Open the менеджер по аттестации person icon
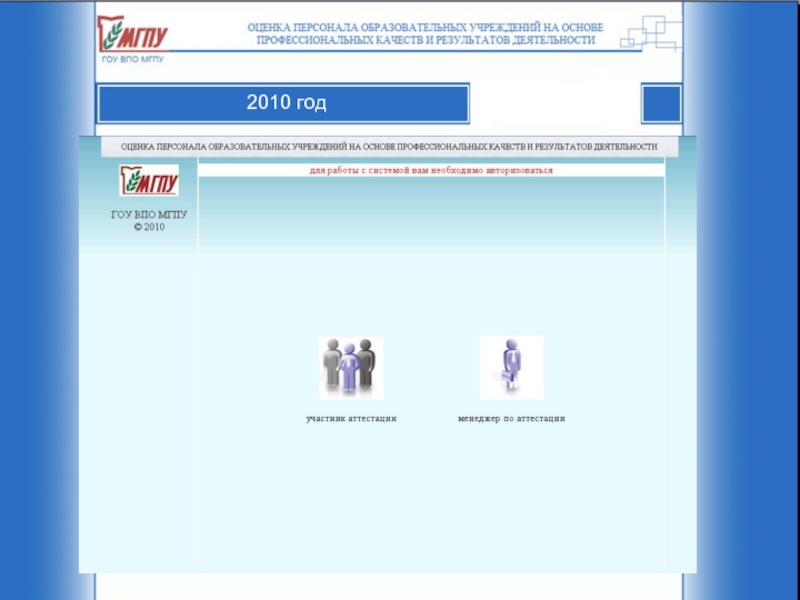Viewport: 800px width, 600px height. pos(511,367)
